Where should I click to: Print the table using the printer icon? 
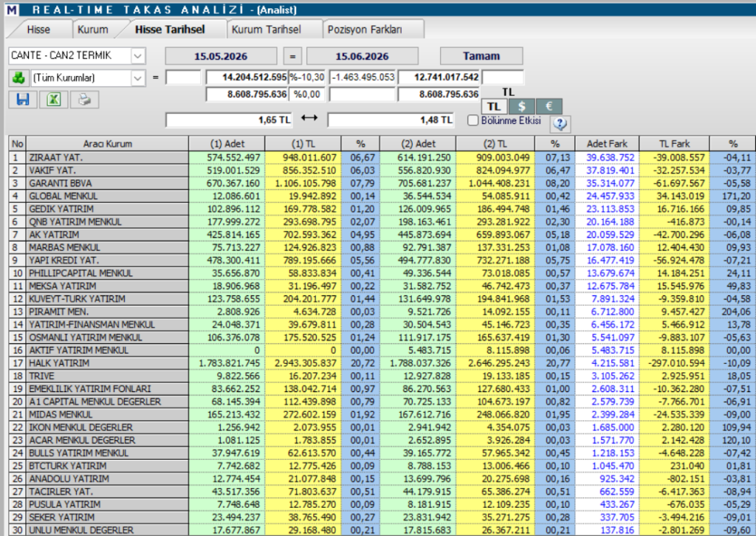coord(84,99)
